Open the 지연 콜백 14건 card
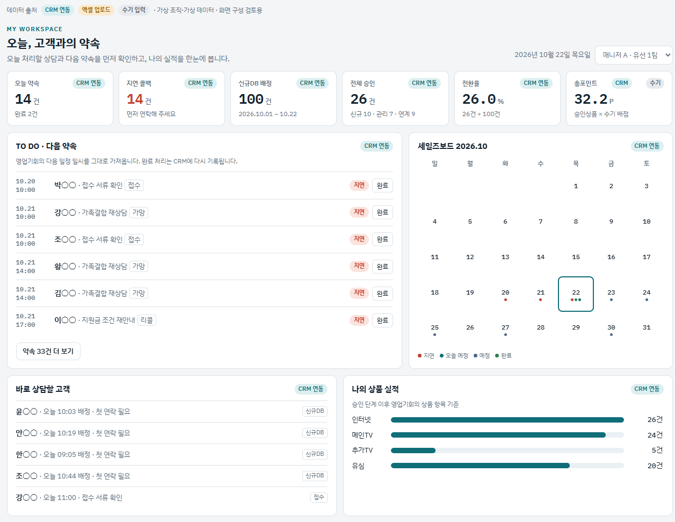The height and width of the screenshot is (522, 675). (172, 99)
